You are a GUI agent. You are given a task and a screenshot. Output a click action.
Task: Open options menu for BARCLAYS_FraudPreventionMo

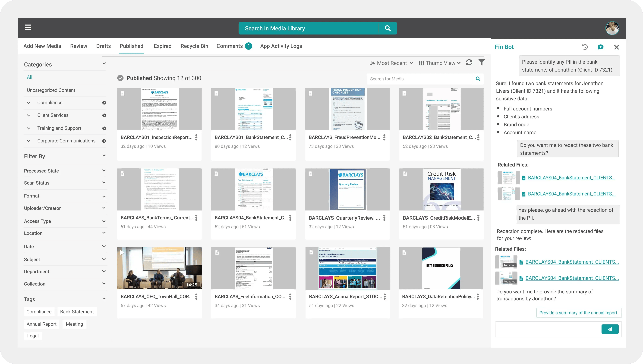384,137
